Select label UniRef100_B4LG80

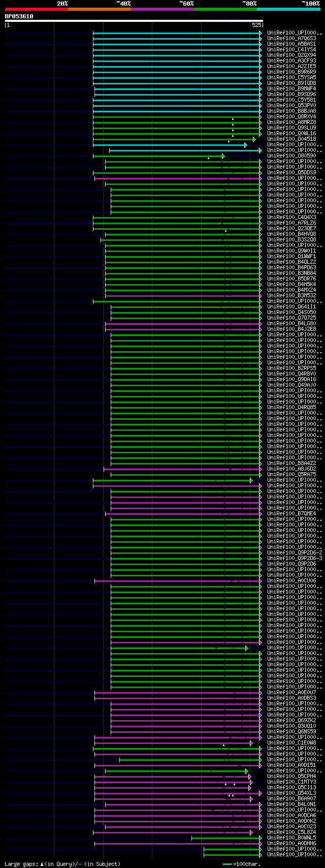(291, 323)
